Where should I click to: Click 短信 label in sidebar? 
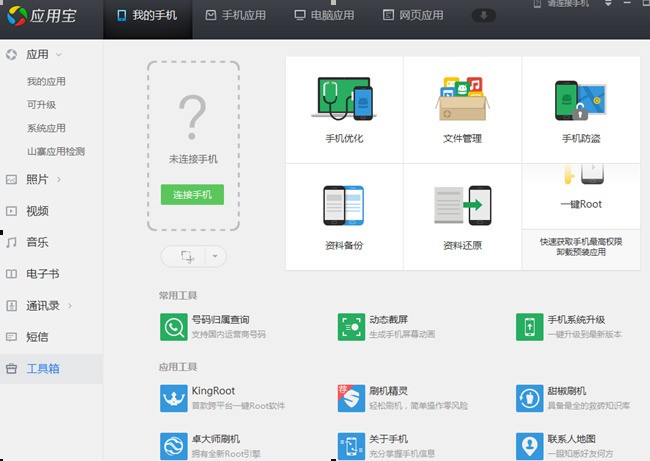click(x=37, y=337)
